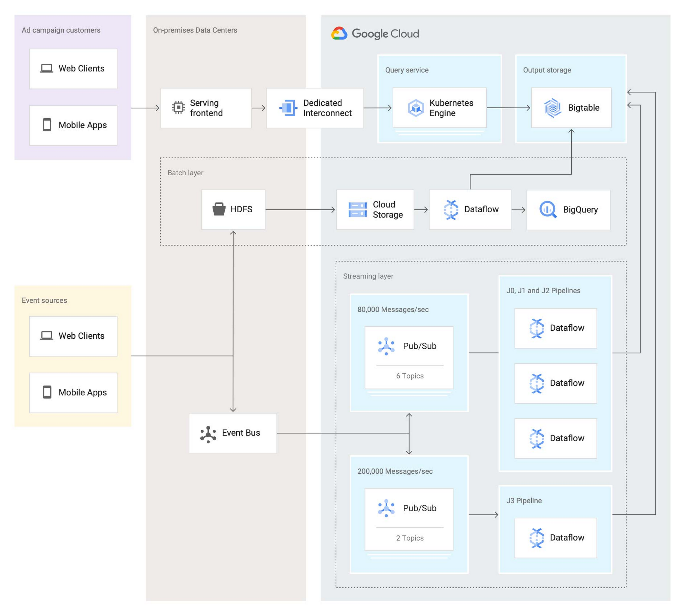Image resolution: width=685 pixels, height=616 pixels.
Task: Select the Kubernetes Engine icon
Action: coord(416,108)
